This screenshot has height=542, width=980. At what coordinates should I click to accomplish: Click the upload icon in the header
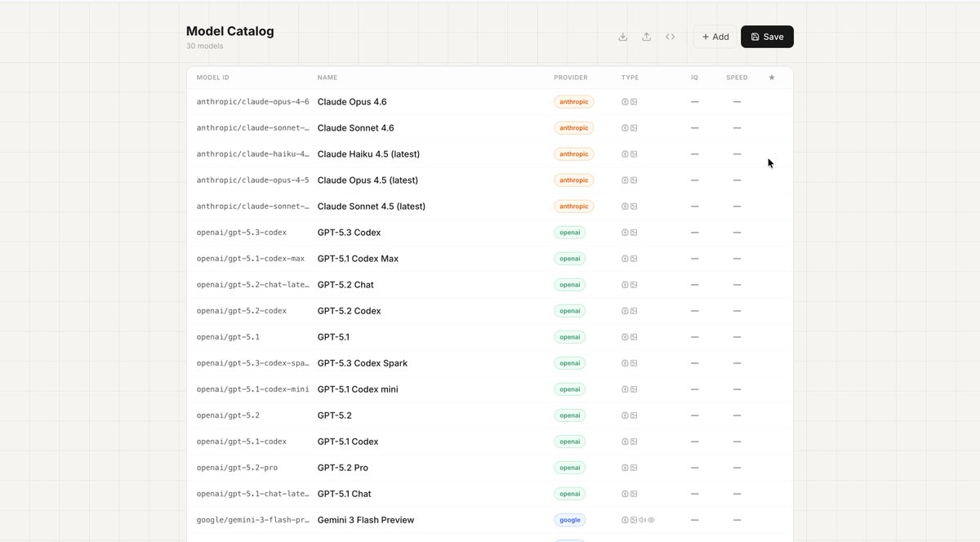(647, 37)
